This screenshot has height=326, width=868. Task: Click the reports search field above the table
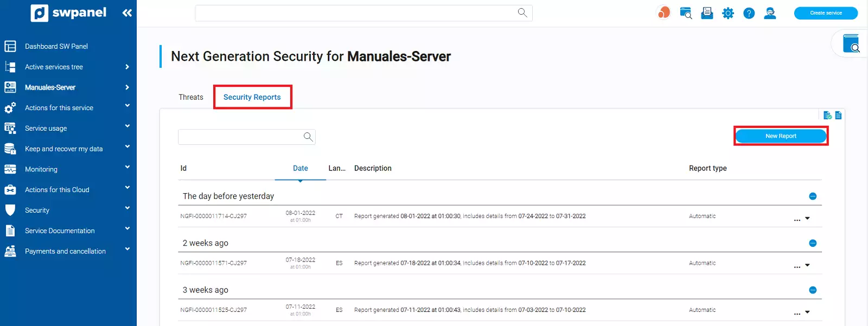click(240, 137)
